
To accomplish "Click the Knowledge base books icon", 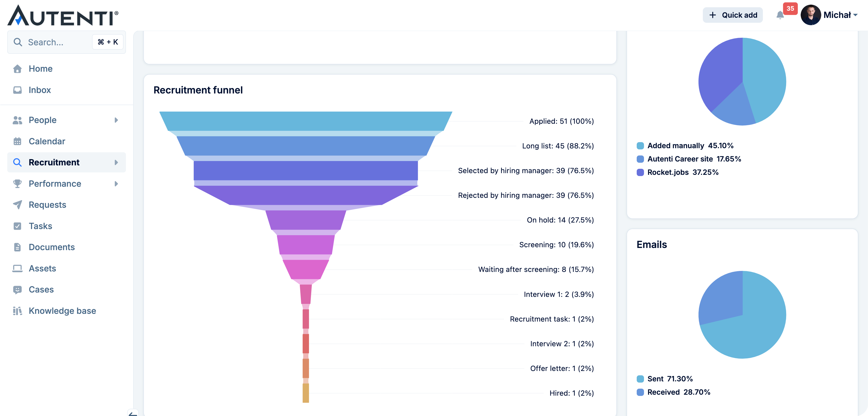I will coord(17,311).
